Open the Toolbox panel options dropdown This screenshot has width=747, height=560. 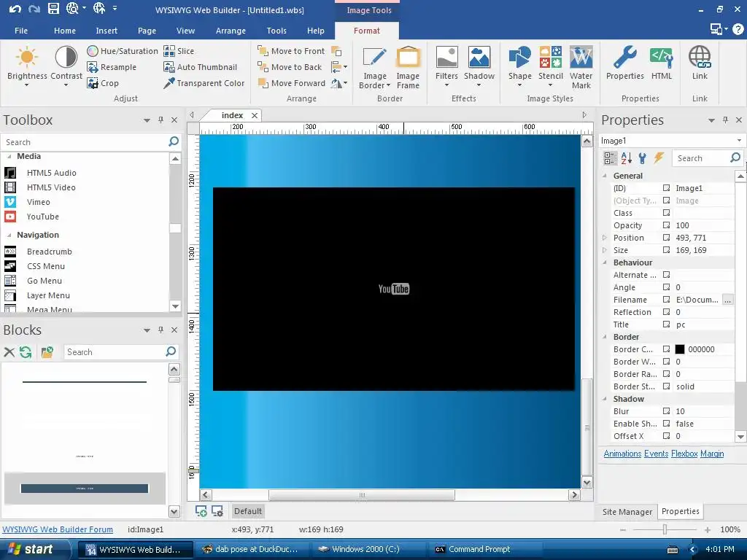pos(147,120)
